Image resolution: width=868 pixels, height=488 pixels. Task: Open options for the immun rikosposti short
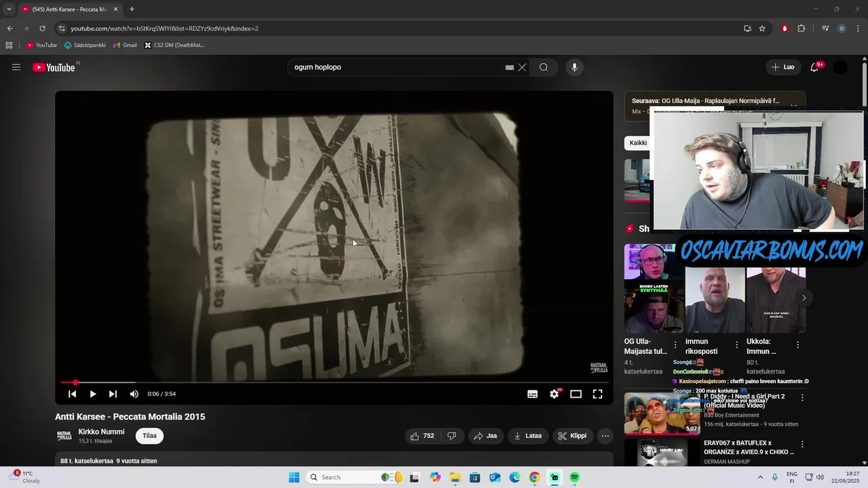[736, 345]
